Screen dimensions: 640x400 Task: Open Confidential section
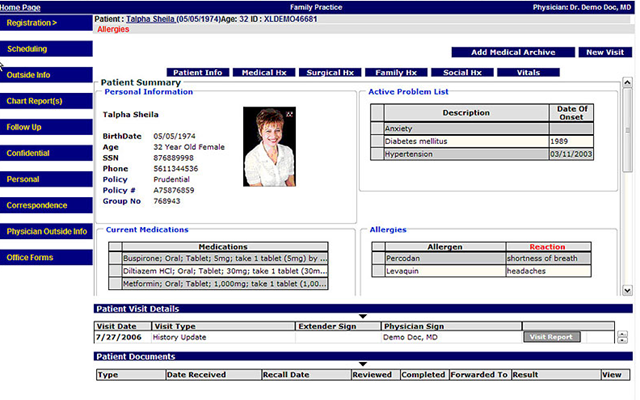[46, 153]
